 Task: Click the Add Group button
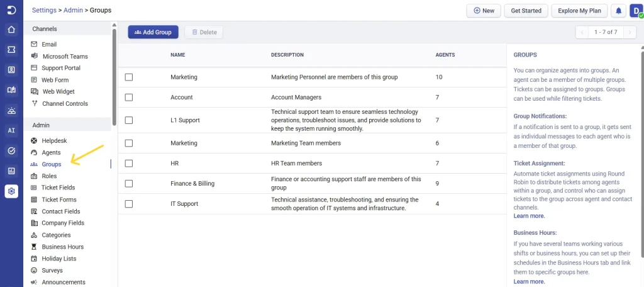(x=153, y=32)
